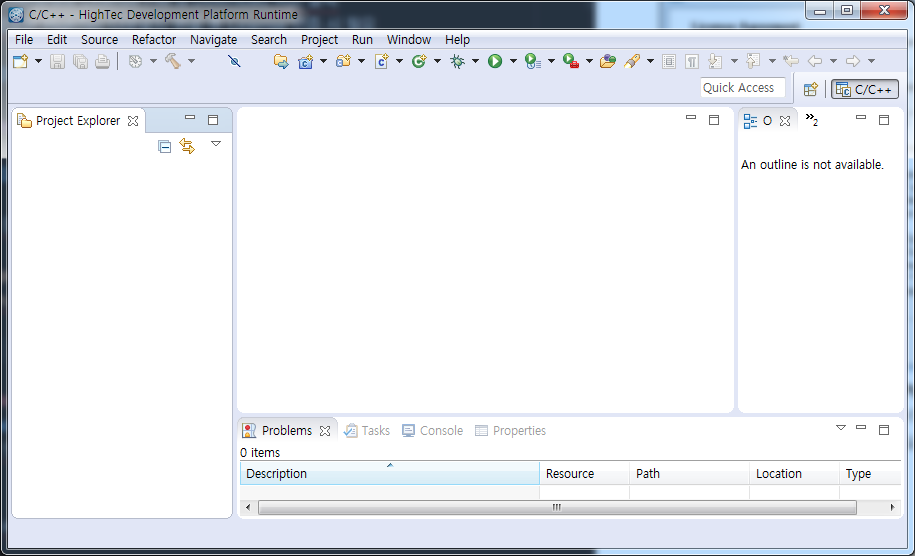
Task: Open the dropdown arrow beside Debug bug icon
Action: (476, 61)
